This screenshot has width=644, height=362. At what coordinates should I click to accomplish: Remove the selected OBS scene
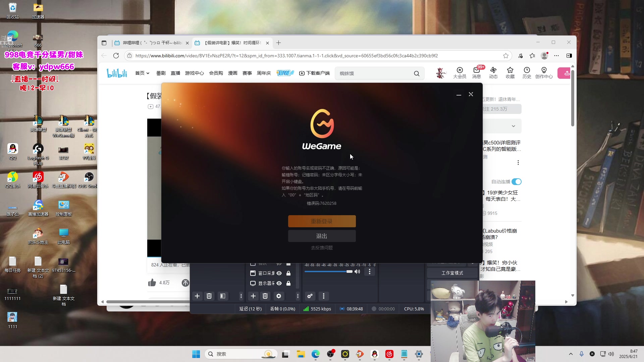[209, 296]
